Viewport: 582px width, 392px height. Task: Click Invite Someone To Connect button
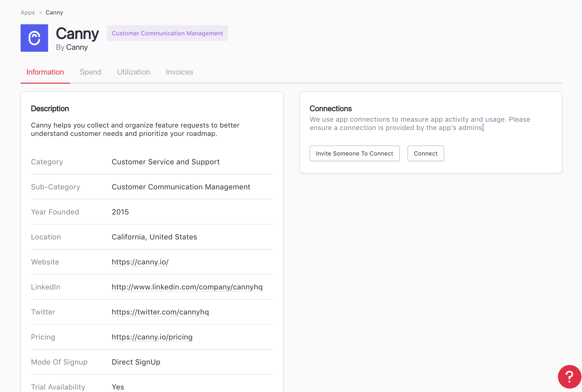click(x=354, y=153)
